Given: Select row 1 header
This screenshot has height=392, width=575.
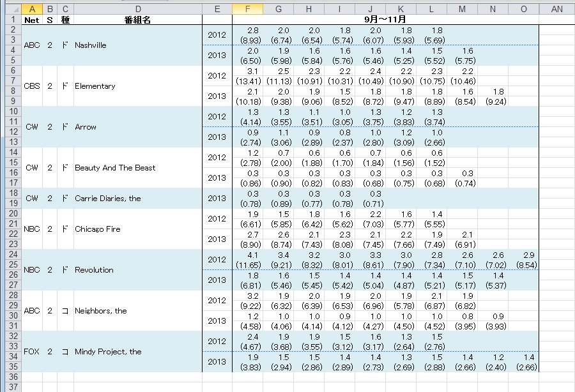Looking at the screenshot, I should (x=13, y=20).
